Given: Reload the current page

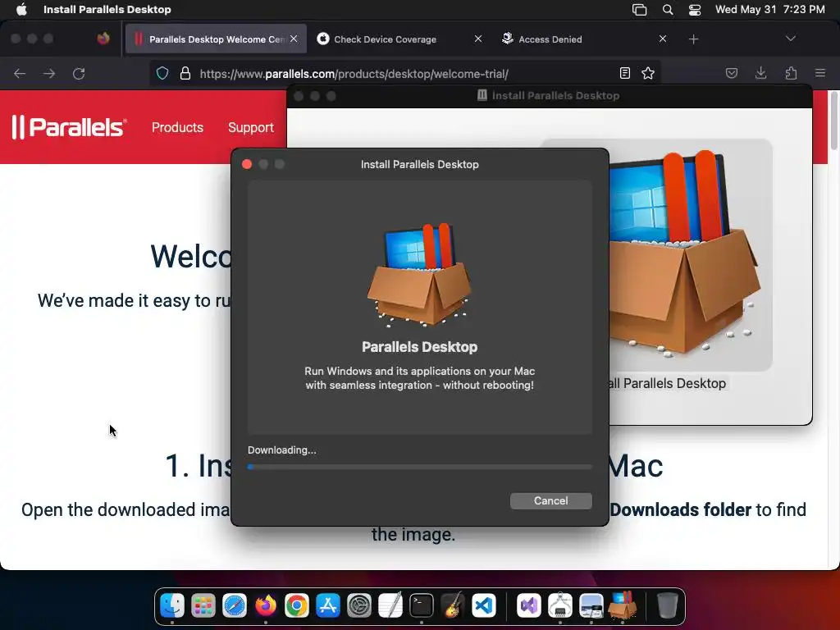Looking at the screenshot, I should coord(79,73).
